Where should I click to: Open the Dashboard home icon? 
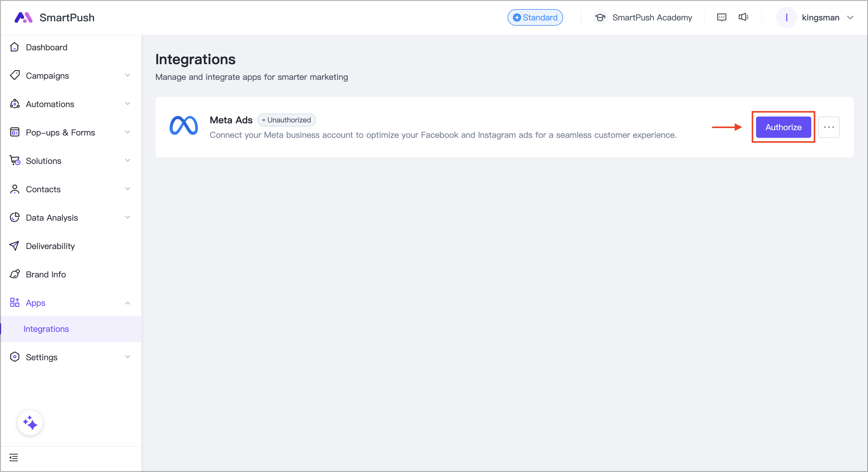(x=14, y=47)
